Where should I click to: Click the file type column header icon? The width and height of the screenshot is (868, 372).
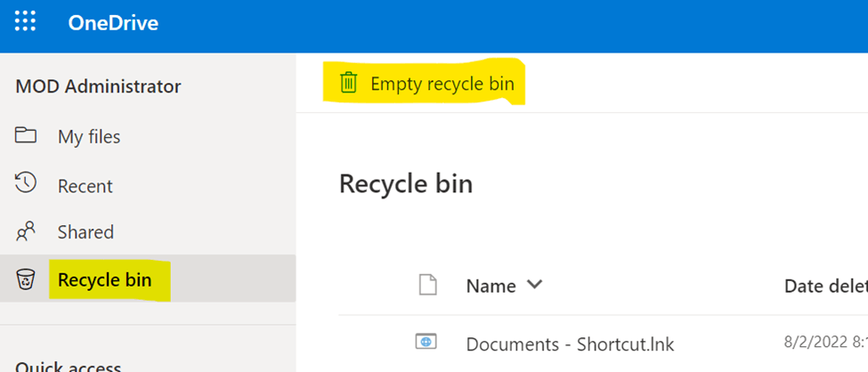[426, 285]
